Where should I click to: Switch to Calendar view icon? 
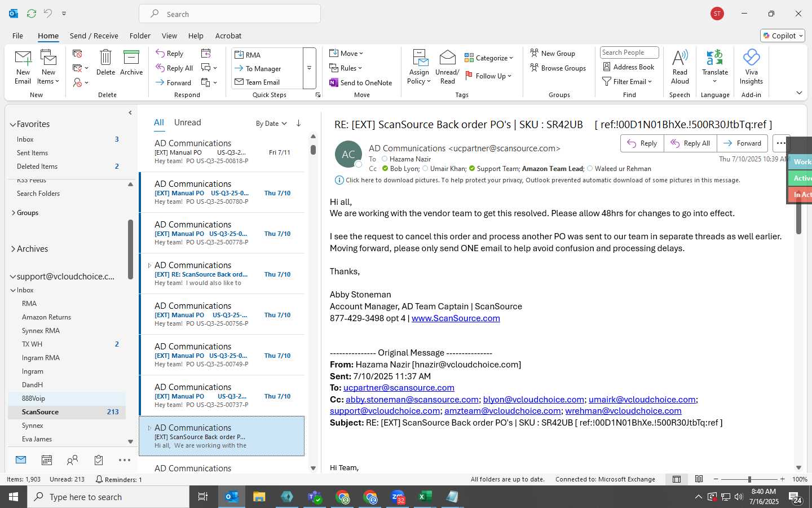[x=47, y=460]
